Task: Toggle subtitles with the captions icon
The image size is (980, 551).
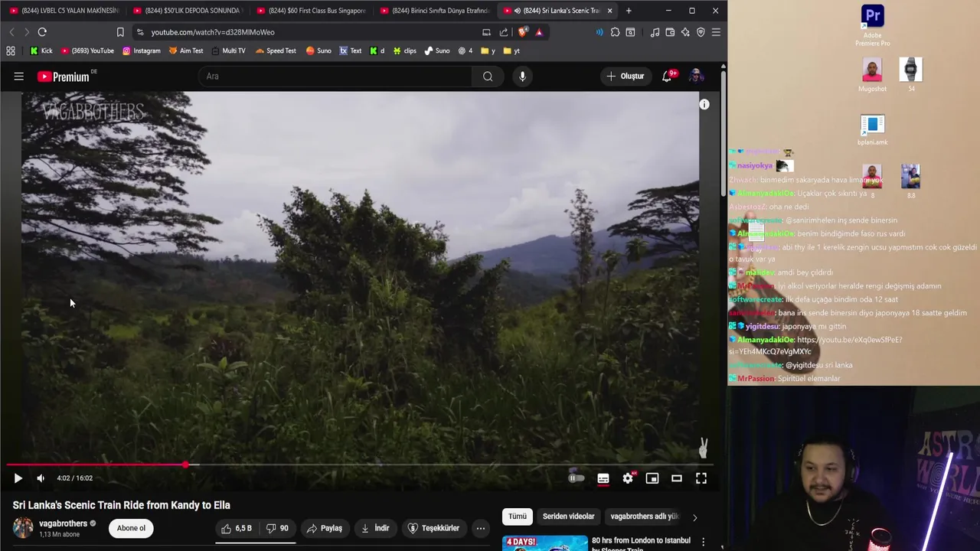Action: [603, 478]
